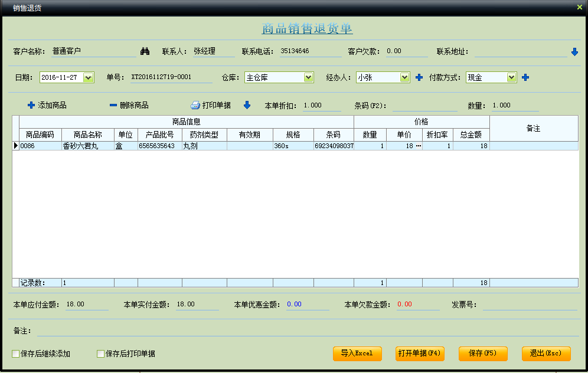Click the 打开单据(F4) button
This screenshot has height=373, width=588.
(x=420, y=354)
